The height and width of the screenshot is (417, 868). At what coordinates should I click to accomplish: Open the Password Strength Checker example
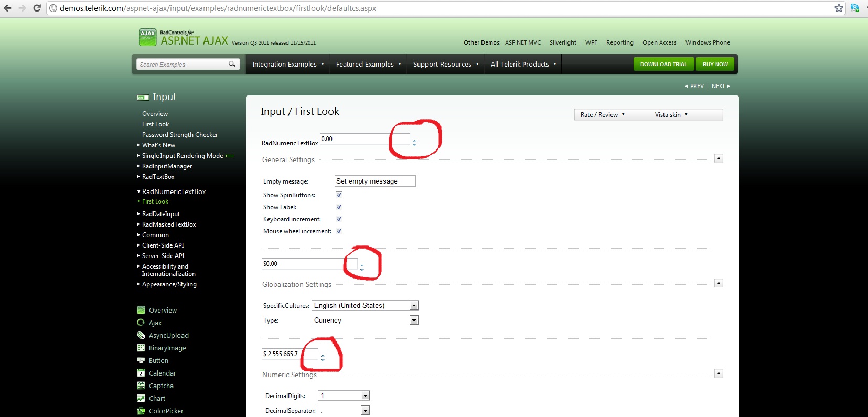(x=180, y=135)
